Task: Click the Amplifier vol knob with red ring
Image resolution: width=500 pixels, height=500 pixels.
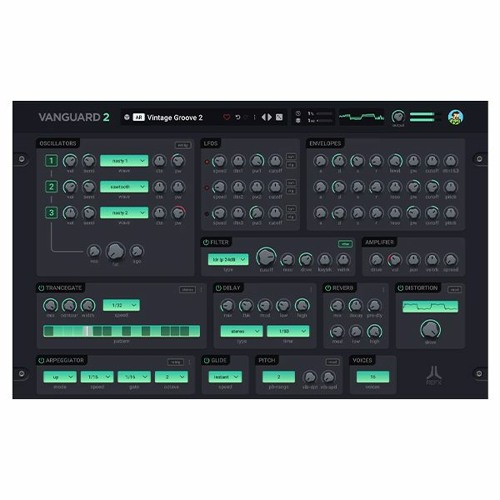Action: pos(395,259)
